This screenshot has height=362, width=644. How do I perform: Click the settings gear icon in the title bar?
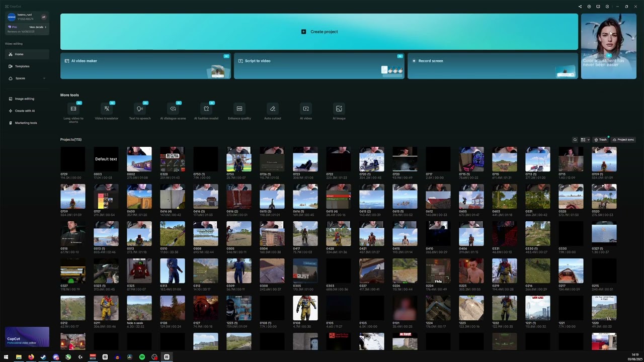coord(607,7)
